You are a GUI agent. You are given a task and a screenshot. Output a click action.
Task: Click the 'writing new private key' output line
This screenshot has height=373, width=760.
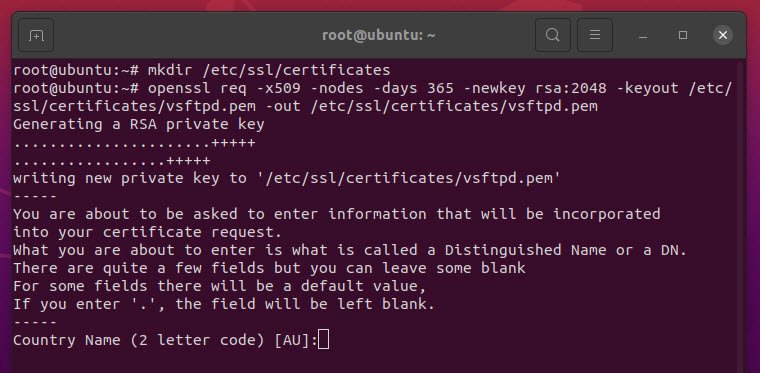[x=287, y=178]
